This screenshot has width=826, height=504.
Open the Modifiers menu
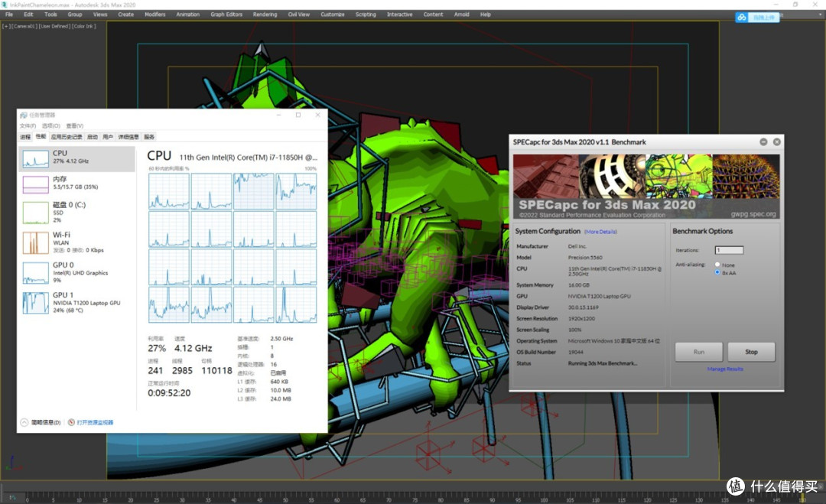pos(154,15)
